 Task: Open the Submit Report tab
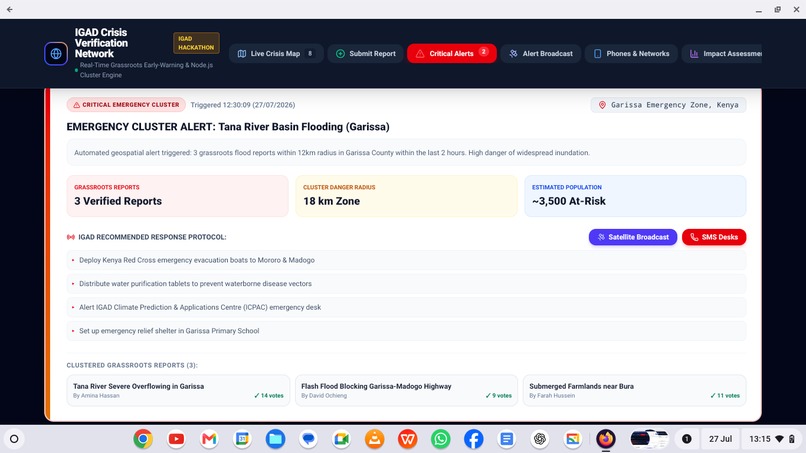pos(365,53)
